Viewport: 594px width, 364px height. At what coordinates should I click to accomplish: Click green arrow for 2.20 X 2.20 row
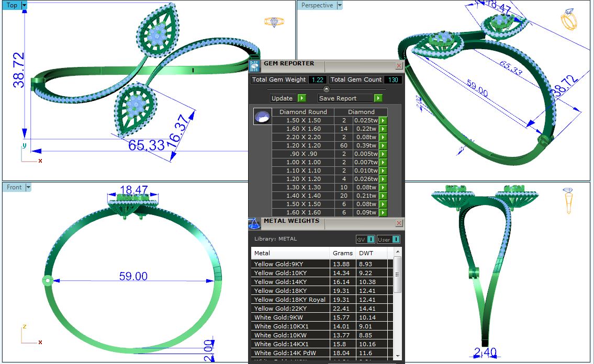click(x=383, y=137)
